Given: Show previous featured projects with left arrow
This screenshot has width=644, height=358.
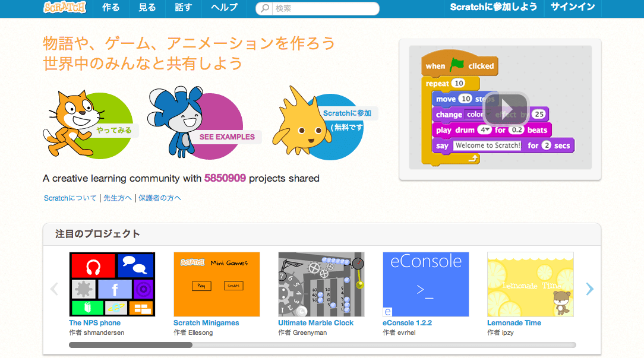Looking at the screenshot, I should [54, 289].
